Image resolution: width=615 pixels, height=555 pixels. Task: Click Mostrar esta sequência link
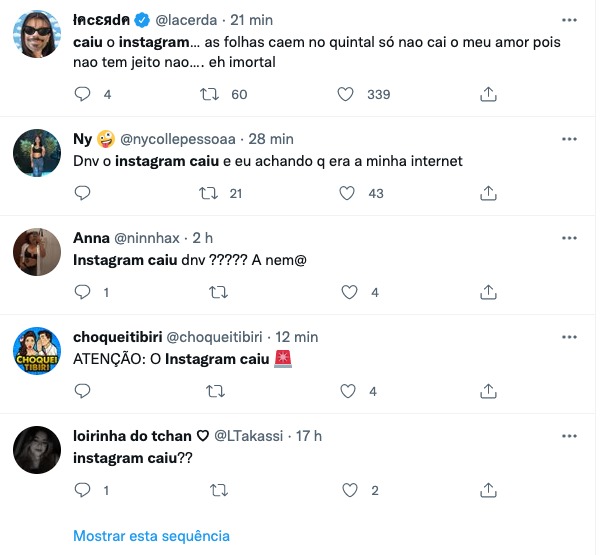pyautogui.click(x=151, y=536)
